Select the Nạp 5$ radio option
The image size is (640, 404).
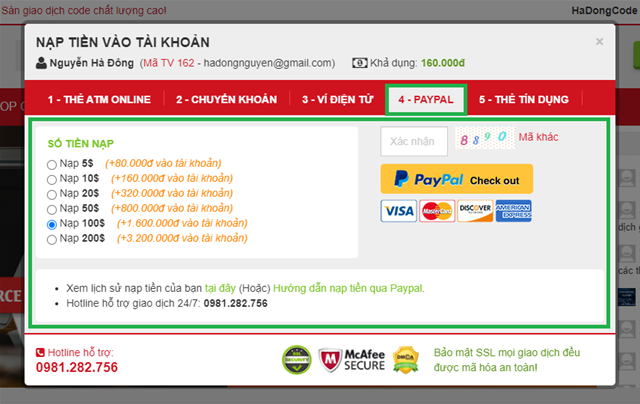click(x=51, y=164)
